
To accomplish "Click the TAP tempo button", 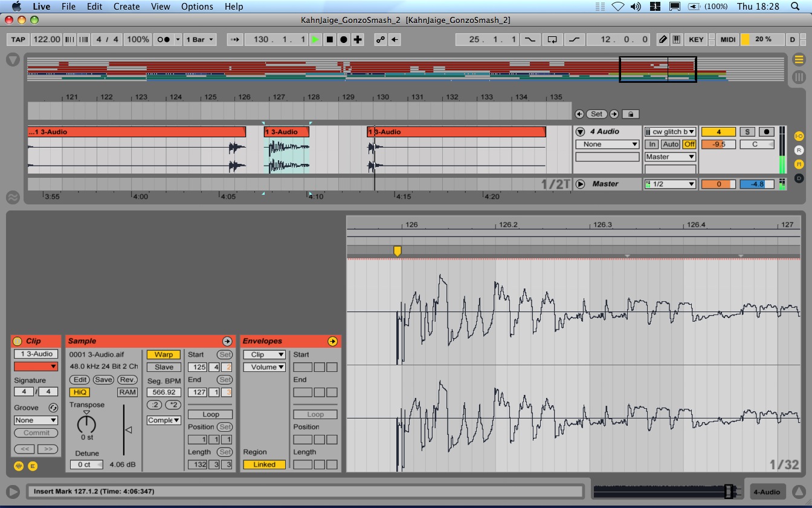I will coord(18,39).
